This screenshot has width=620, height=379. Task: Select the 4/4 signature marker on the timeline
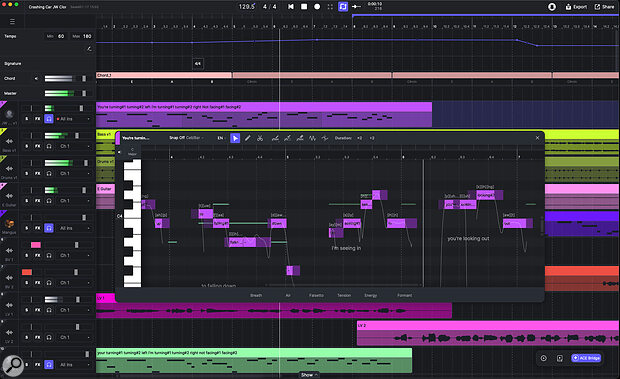tap(198, 63)
